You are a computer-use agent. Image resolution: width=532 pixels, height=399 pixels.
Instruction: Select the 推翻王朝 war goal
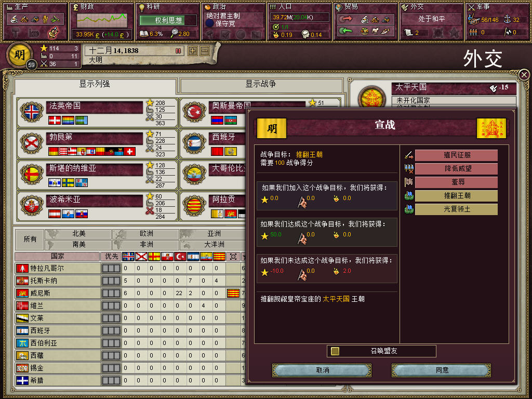click(457, 196)
